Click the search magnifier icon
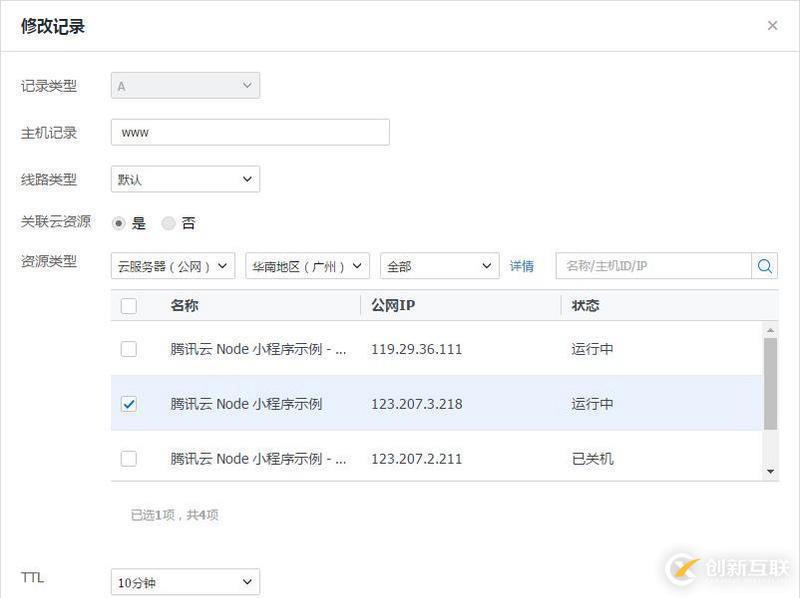The image size is (800, 598). (x=764, y=266)
